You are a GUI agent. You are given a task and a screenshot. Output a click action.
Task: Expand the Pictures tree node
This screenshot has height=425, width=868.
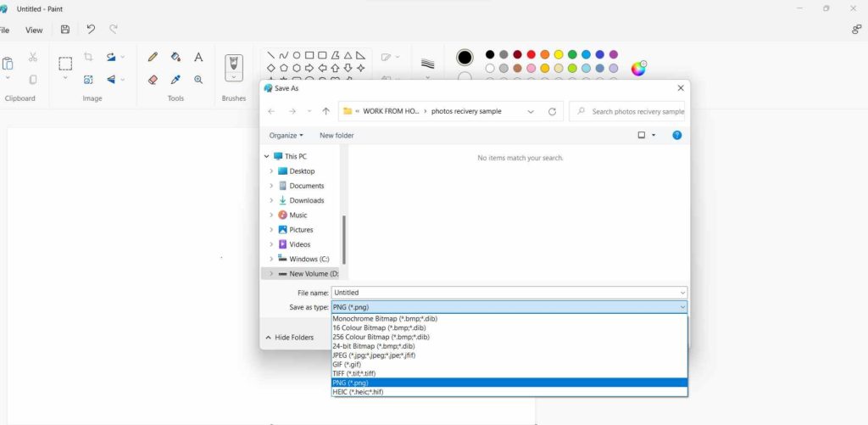[x=271, y=230]
